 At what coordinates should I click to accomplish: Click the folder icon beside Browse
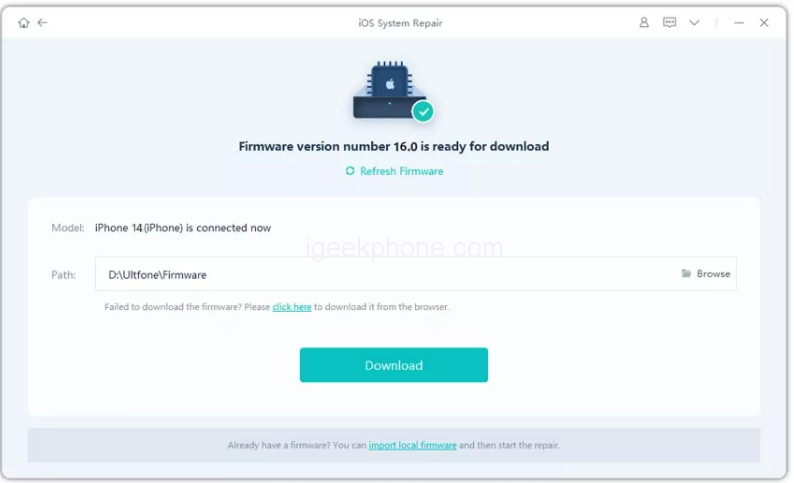[686, 273]
